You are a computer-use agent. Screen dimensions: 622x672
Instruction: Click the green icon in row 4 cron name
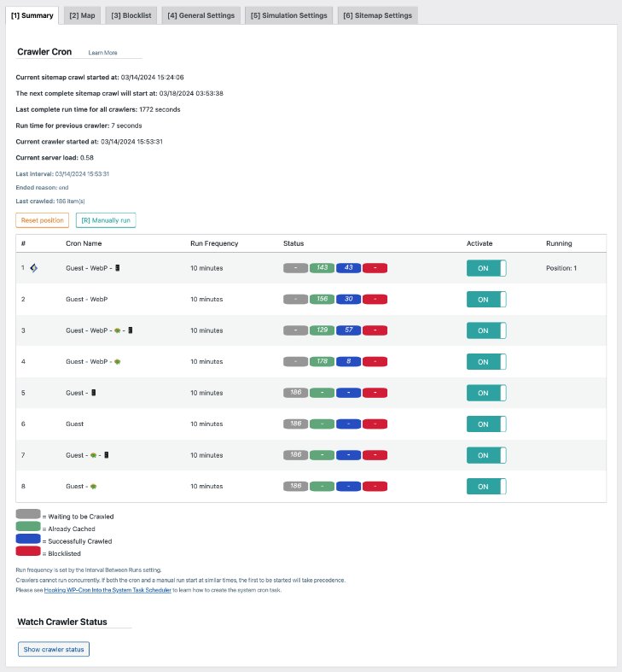pyautogui.click(x=118, y=362)
